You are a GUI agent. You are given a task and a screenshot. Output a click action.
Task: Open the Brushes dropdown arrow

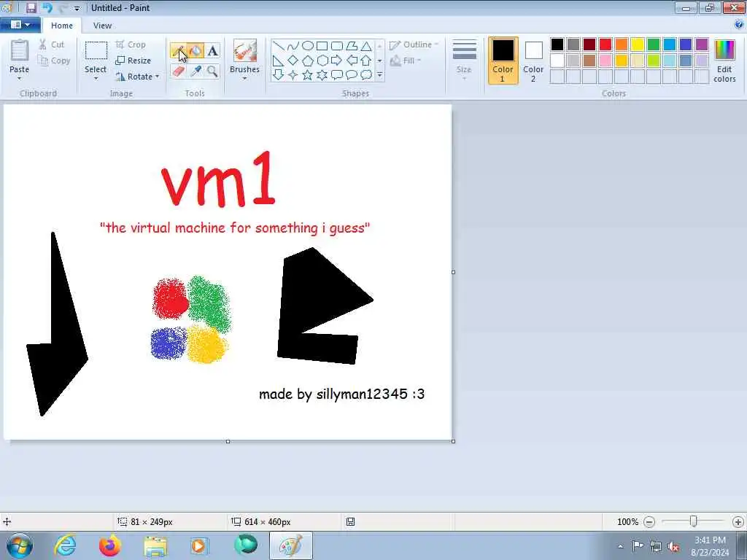click(x=244, y=79)
